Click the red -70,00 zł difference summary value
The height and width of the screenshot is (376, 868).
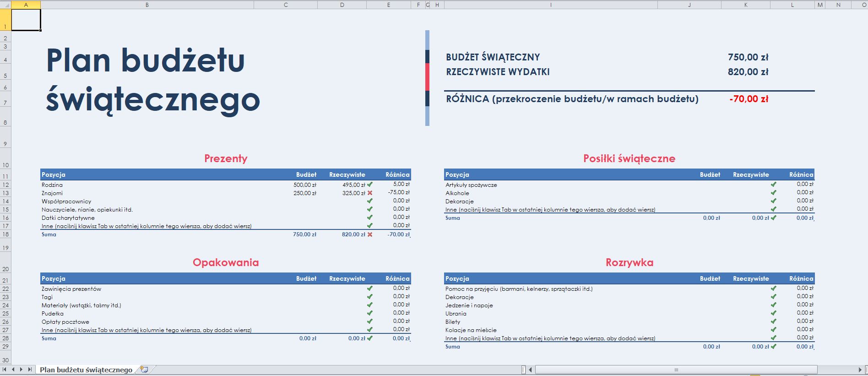(x=749, y=99)
